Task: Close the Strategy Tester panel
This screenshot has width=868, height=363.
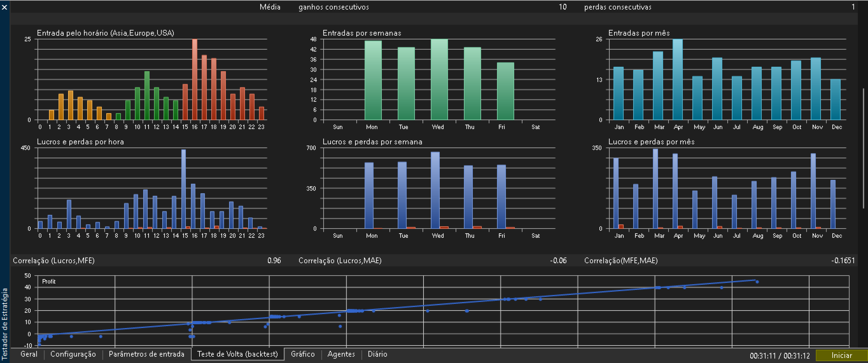Action: pyautogui.click(x=5, y=7)
